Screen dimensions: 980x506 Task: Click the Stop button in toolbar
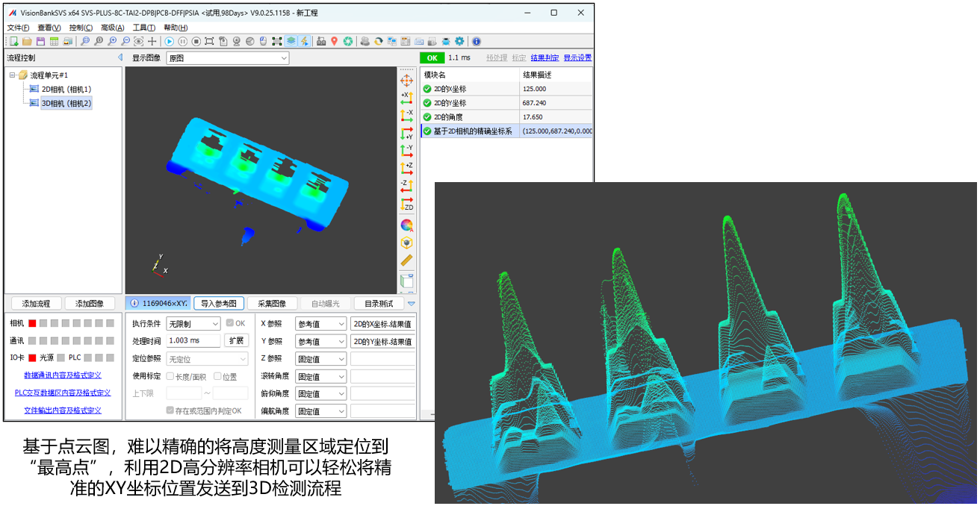(196, 42)
